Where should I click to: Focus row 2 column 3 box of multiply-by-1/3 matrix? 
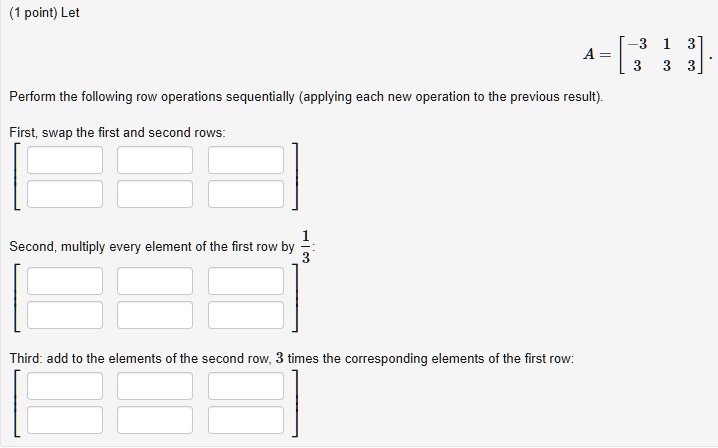tap(246, 315)
